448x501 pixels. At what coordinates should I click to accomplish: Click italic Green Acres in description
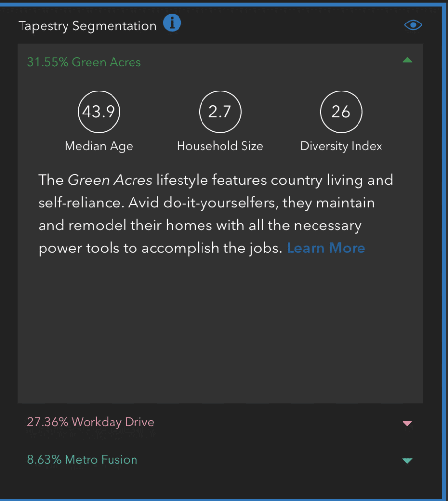click(110, 180)
